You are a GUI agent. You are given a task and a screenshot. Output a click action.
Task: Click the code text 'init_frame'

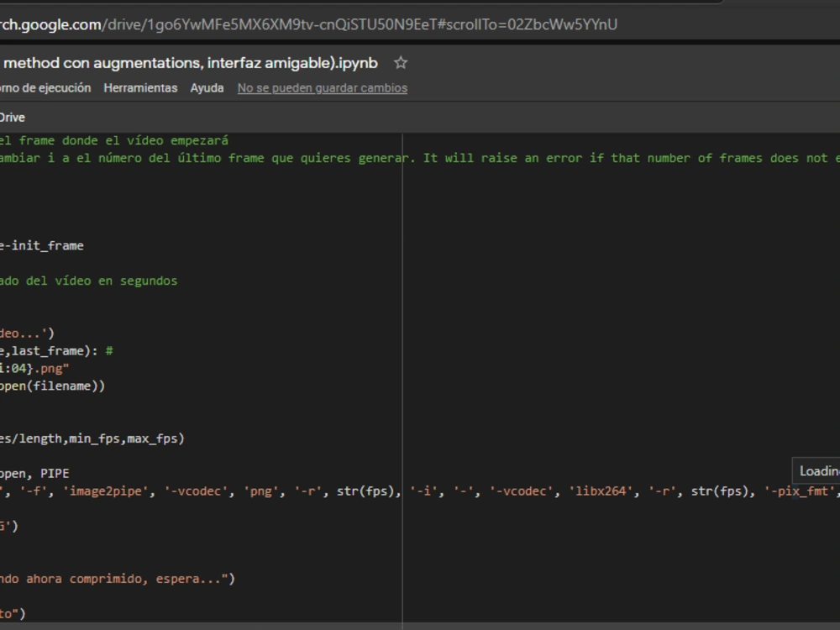tap(48, 246)
